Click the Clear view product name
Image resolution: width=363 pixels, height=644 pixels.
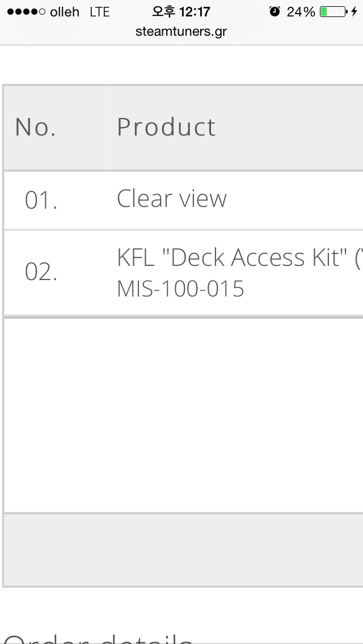pyautogui.click(x=172, y=199)
